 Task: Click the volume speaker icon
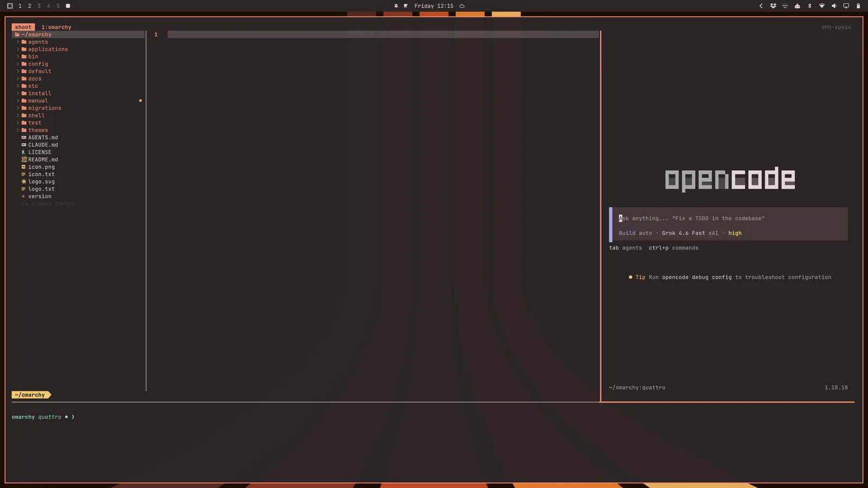pyautogui.click(x=834, y=6)
